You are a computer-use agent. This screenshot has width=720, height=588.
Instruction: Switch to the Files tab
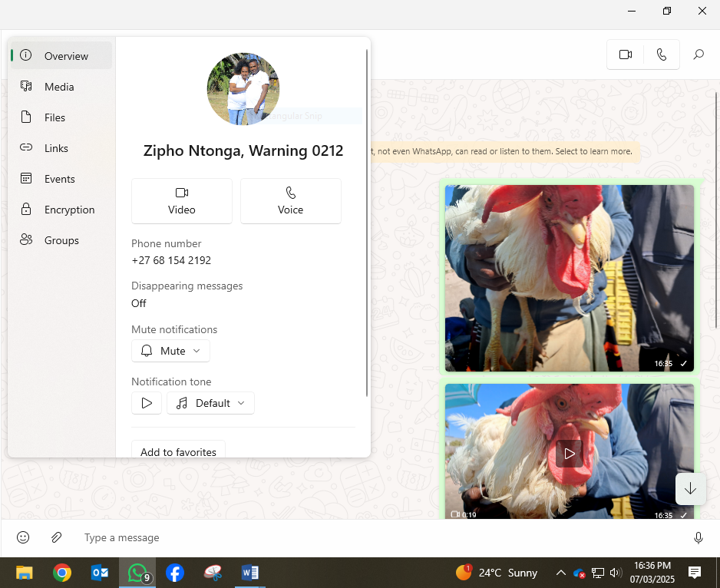coord(61,117)
